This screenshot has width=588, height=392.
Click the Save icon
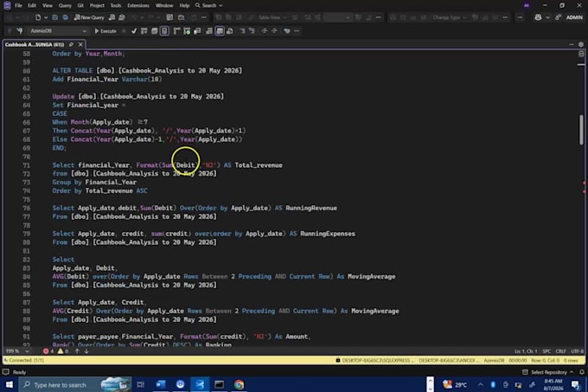pyautogui.click(x=54, y=17)
